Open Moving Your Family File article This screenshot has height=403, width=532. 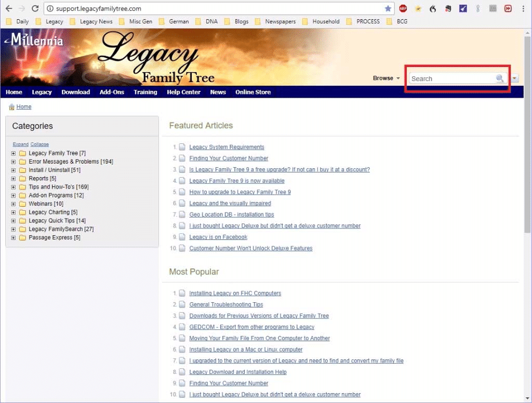coord(259,338)
